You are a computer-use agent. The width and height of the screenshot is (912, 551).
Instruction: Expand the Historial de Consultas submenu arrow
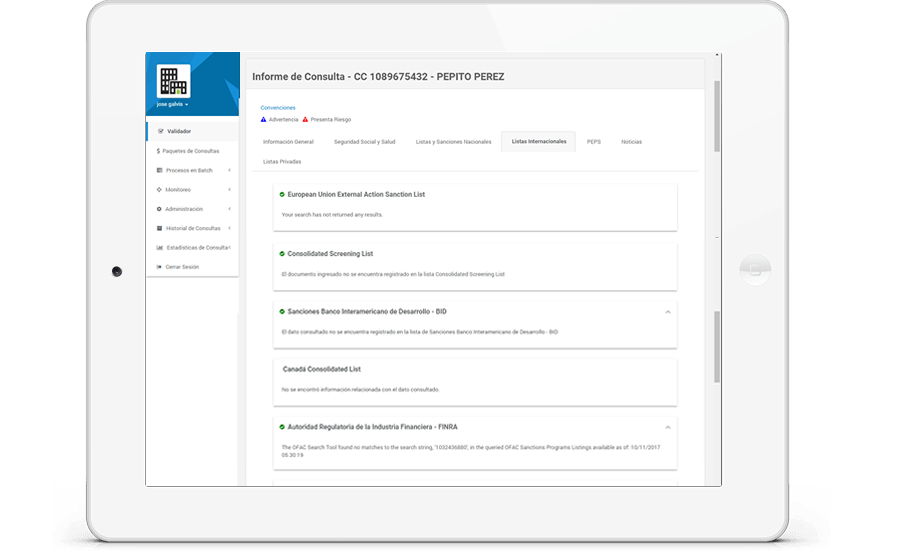pos(230,228)
